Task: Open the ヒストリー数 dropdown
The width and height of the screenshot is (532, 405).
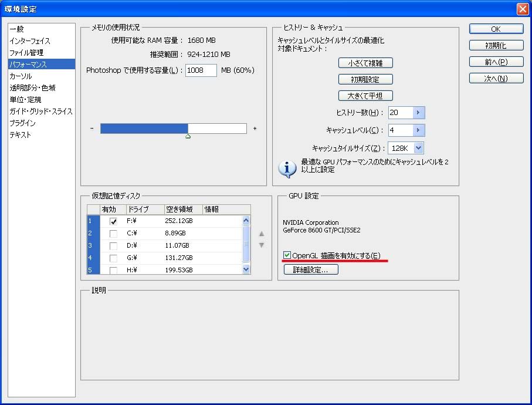Action: pos(418,112)
